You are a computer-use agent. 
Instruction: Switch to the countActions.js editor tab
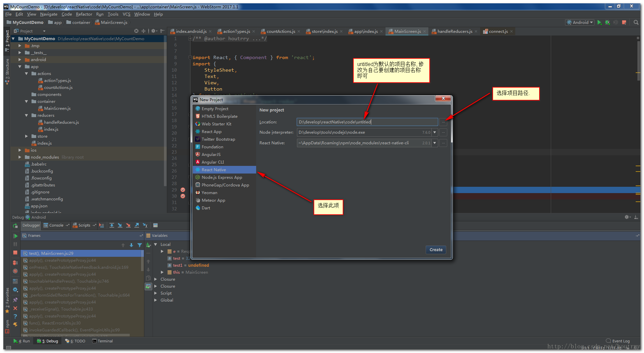(x=281, y=32)
